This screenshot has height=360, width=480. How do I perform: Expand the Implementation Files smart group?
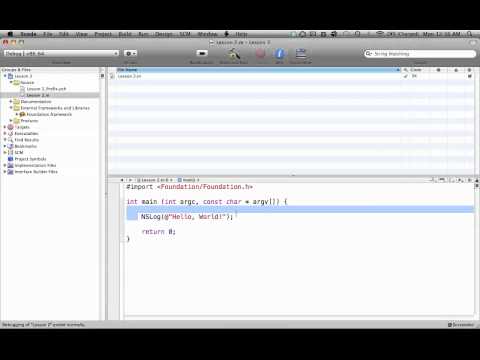(5, 165)
